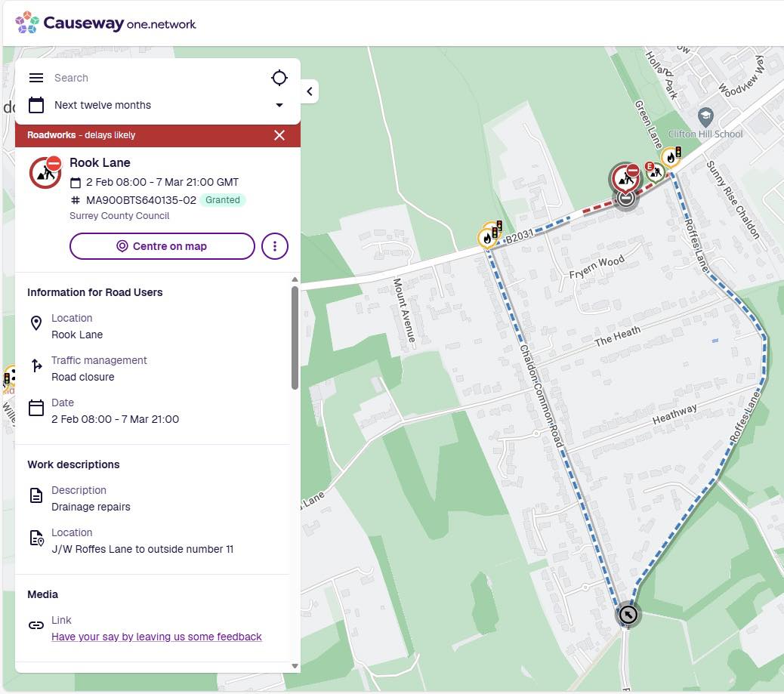Close the Roadworks delays likely banner
784x694 pixels.
279,135
